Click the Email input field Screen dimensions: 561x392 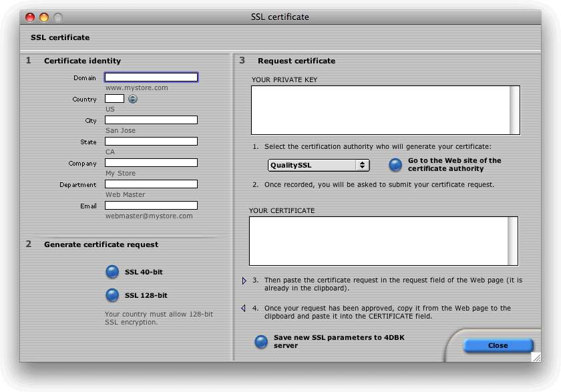coord(151,205)
